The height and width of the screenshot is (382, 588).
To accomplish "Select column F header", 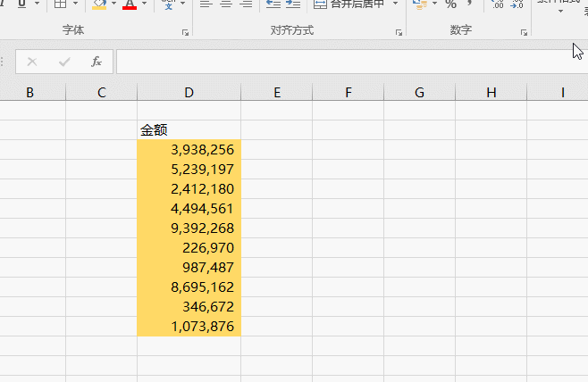I will (349, 93).
